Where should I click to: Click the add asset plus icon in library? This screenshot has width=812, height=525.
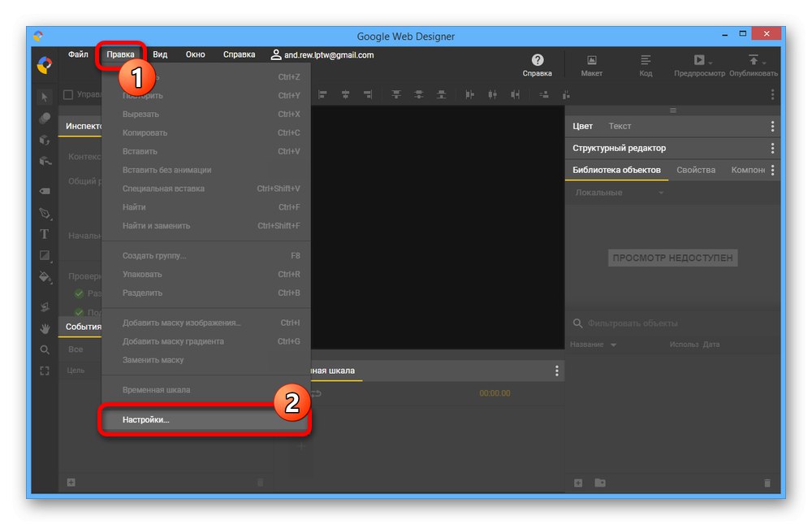[578, 483]
